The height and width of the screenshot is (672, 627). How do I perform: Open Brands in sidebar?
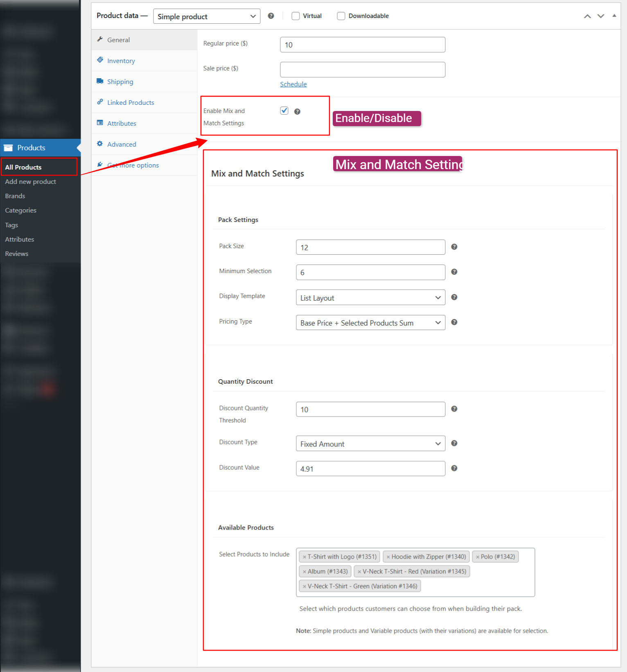pyautogui.click(x=15, y=196)
